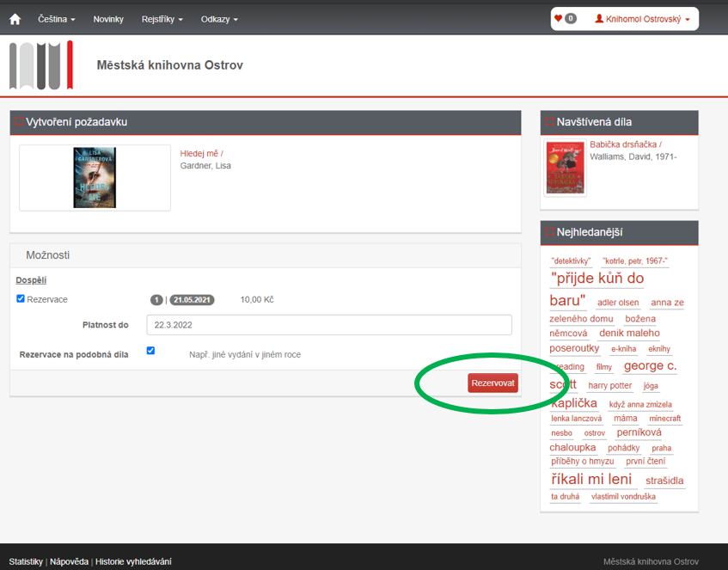Open favorites heart icon counter
The image size is (728, 570).
(x=565, y=18)
